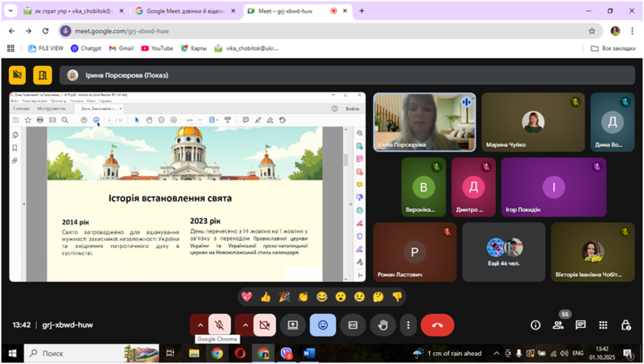Click the 'Ещё 46 чел.' participants tile
This screenshot has width=644, height=364.
pyautogui.click(x=504, y=252)
